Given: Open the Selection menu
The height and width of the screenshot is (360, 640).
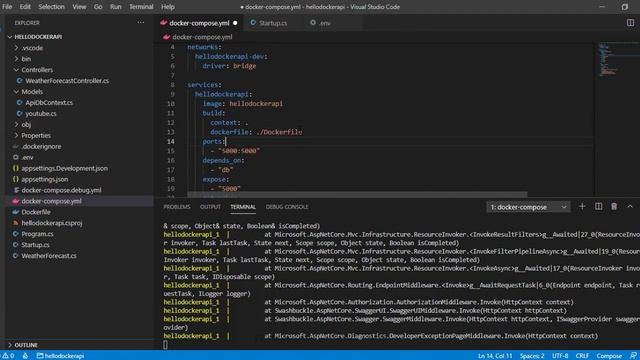Looking at the screenshot, I should [51, 7].
